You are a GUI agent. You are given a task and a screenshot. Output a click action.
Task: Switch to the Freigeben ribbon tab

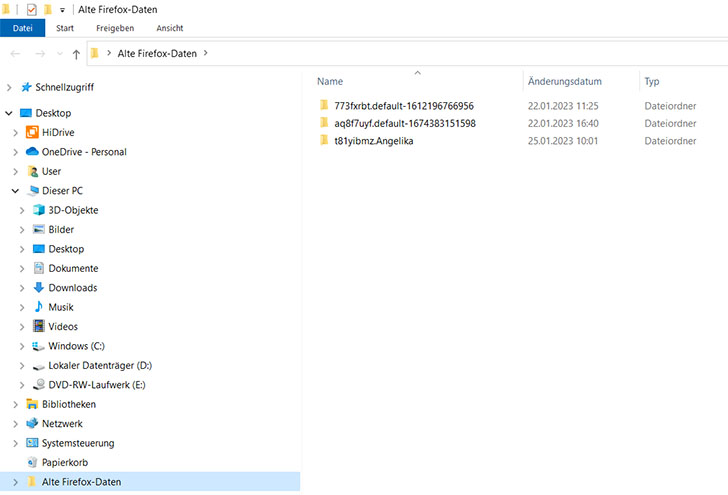point(115,28)
